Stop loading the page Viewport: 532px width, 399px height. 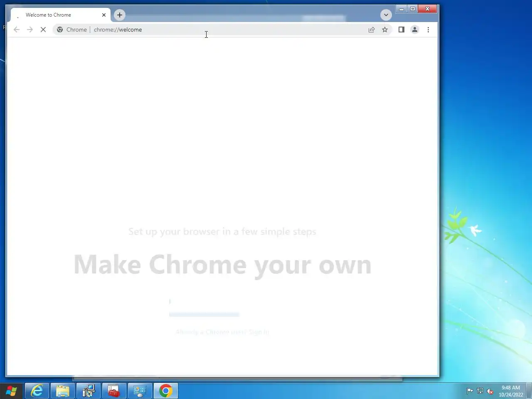pos(43,30)
